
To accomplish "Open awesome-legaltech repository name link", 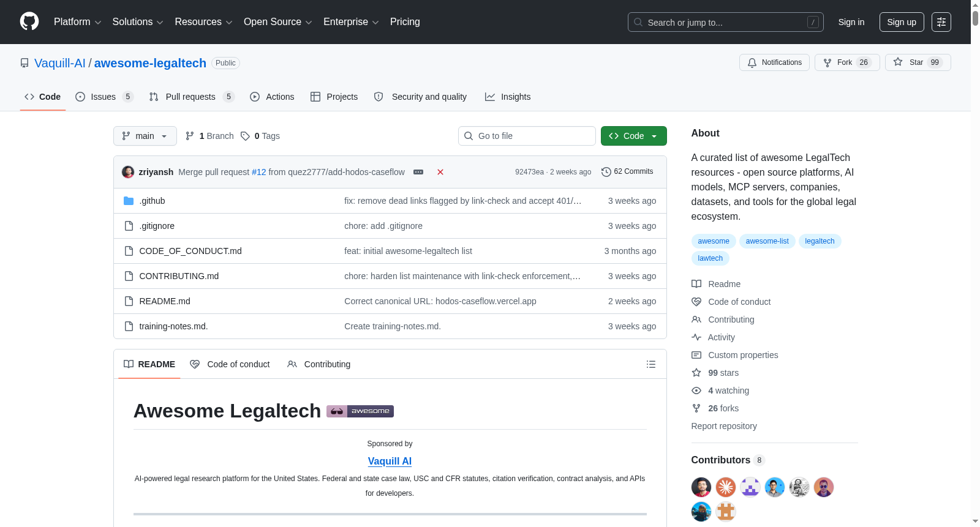I will 150,63.
